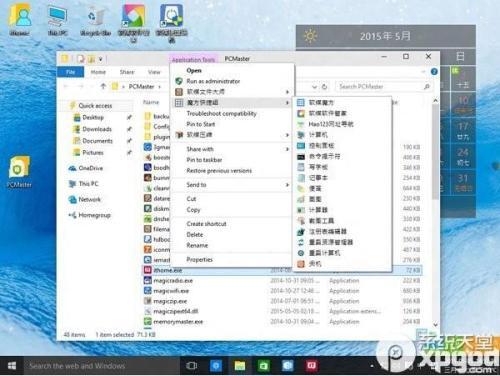The width and height of the screenshot is (500, 376).
Task: Pin Downloads quick access toggle
Action: click(129, 129)
